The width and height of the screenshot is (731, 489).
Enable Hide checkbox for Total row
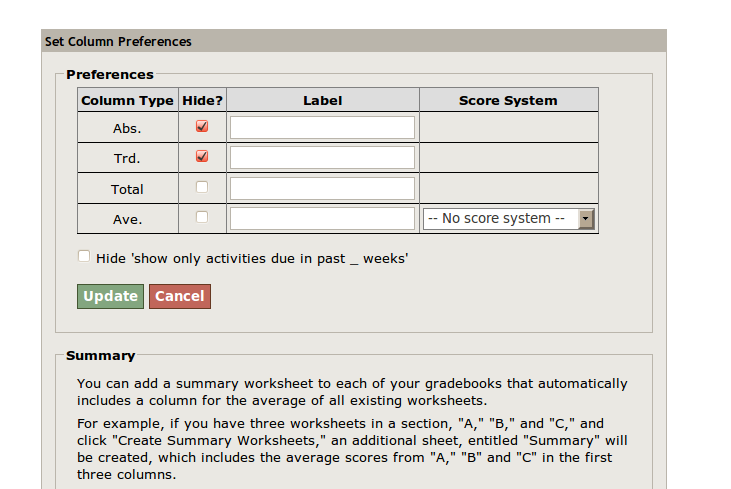(202, 187)
